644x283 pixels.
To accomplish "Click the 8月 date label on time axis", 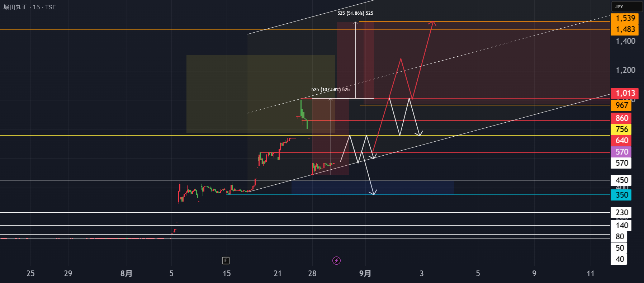I will [x=126, y=274].
